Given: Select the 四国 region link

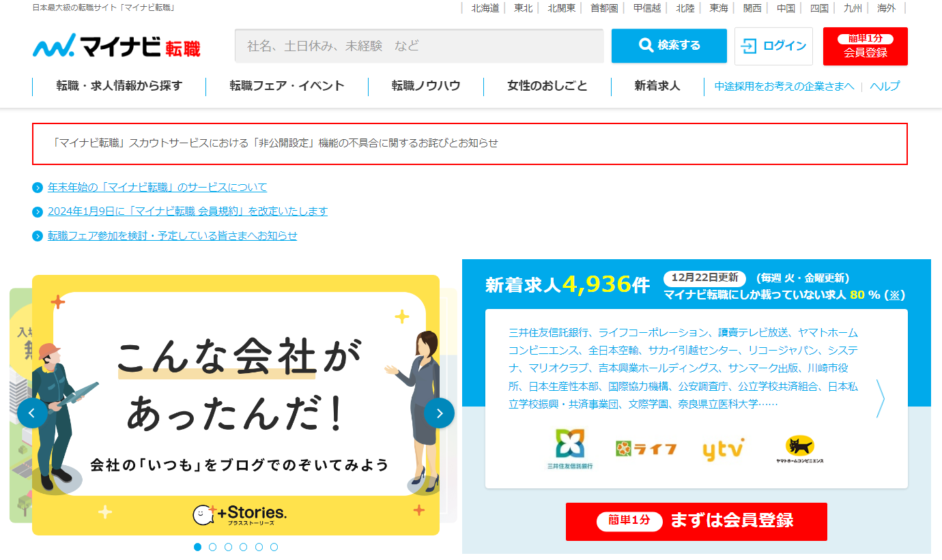Looking at the screenshot, I should 819,8.
